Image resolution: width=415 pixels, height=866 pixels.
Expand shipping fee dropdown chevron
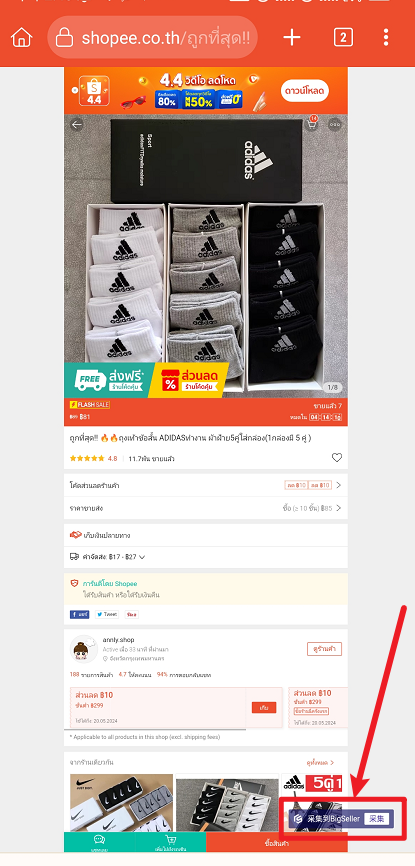[x=142, y=557]
